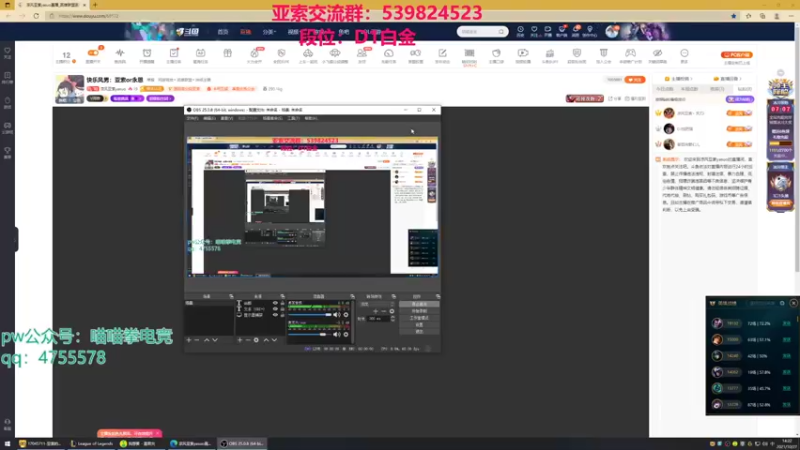
Task: Move source up in OBS Sources panel
Action: tap(266, 340)
